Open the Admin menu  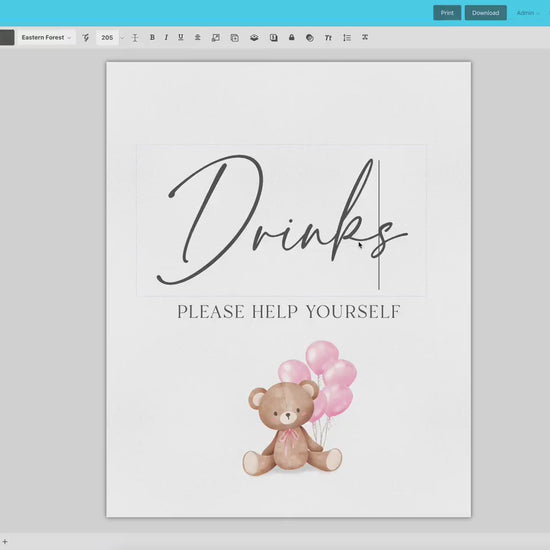tap(528, 13)
